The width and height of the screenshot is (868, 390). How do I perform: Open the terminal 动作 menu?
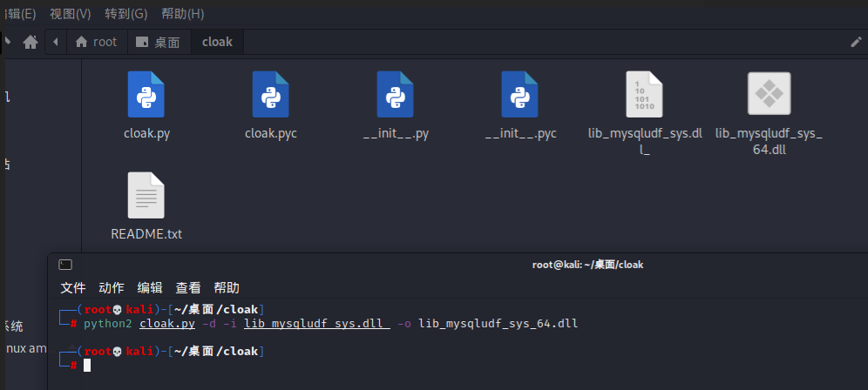(112, 287)
